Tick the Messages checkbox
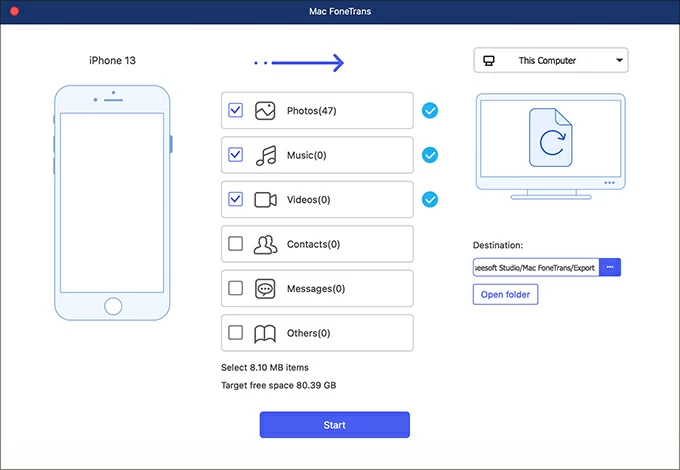Screen dimensions: 680x470 (235, 288)
